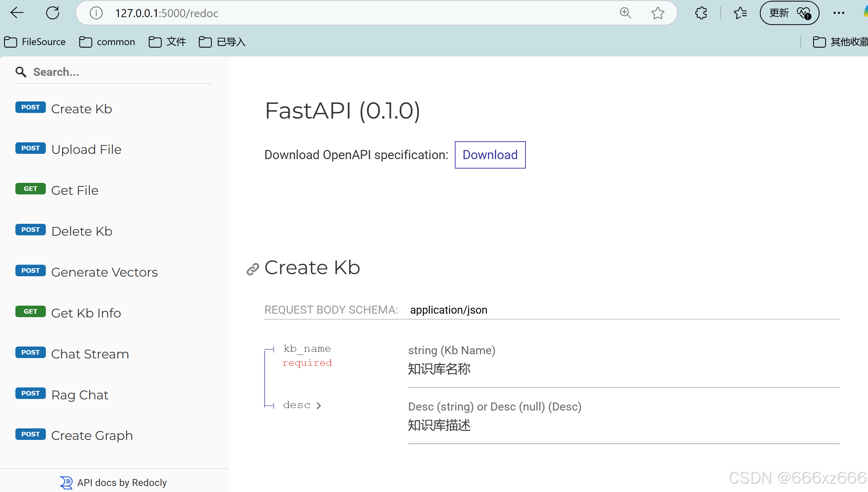Select Upload File in sidebar
The height and width of the screenshot is (492, 868).
pos(86,149)
